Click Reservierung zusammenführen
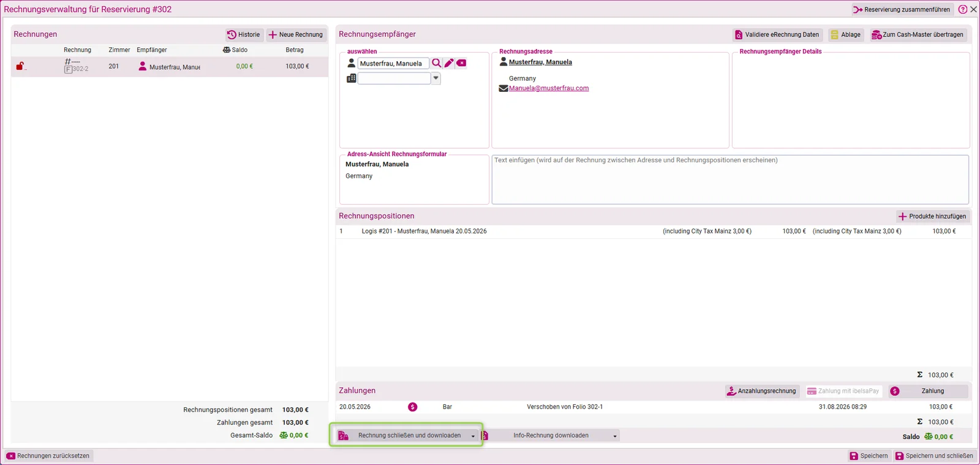Viewport: 980px width, 465px height. [902, 9]
